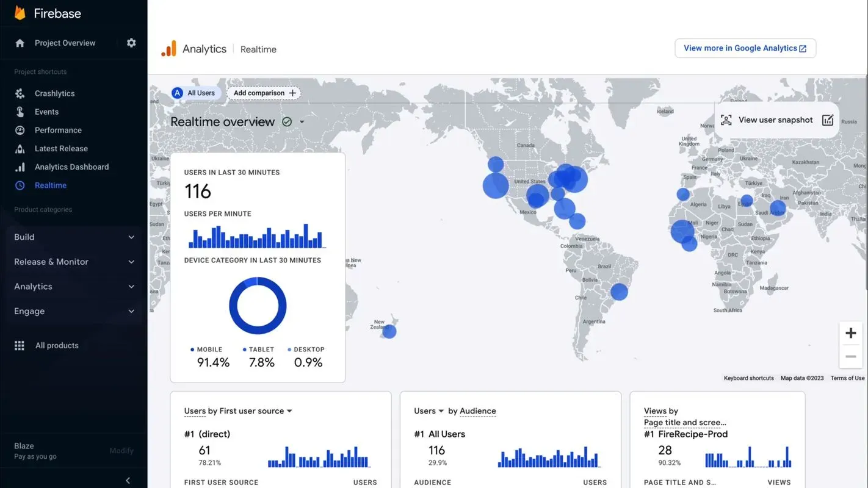868x488 pixels.
Task: Expand the Engage category
Action: (74, 311)
